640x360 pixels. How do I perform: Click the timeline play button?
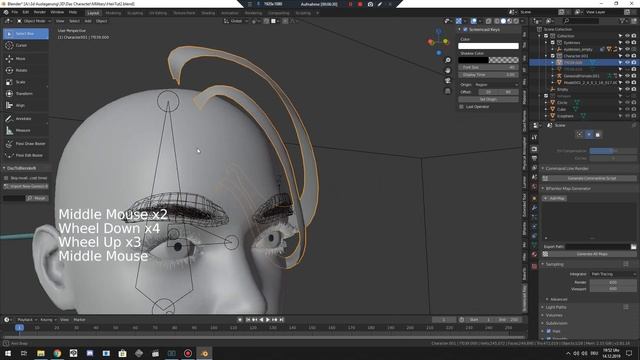click(x=268, y=320)
